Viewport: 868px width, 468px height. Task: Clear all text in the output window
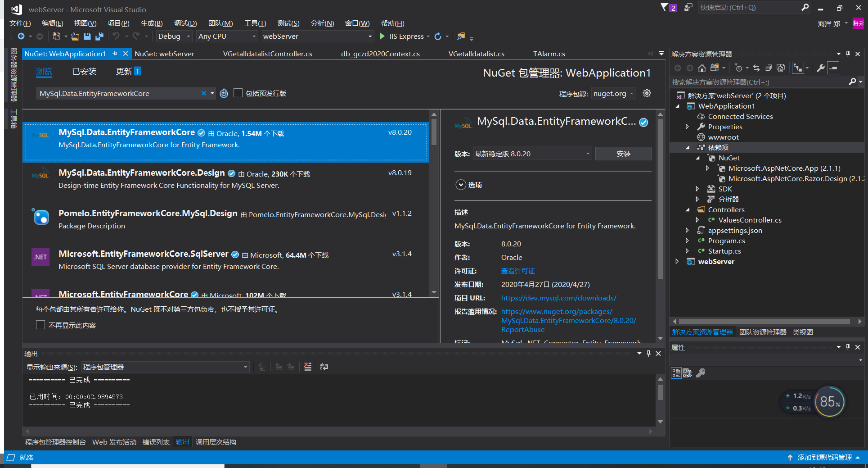(308, 367)
